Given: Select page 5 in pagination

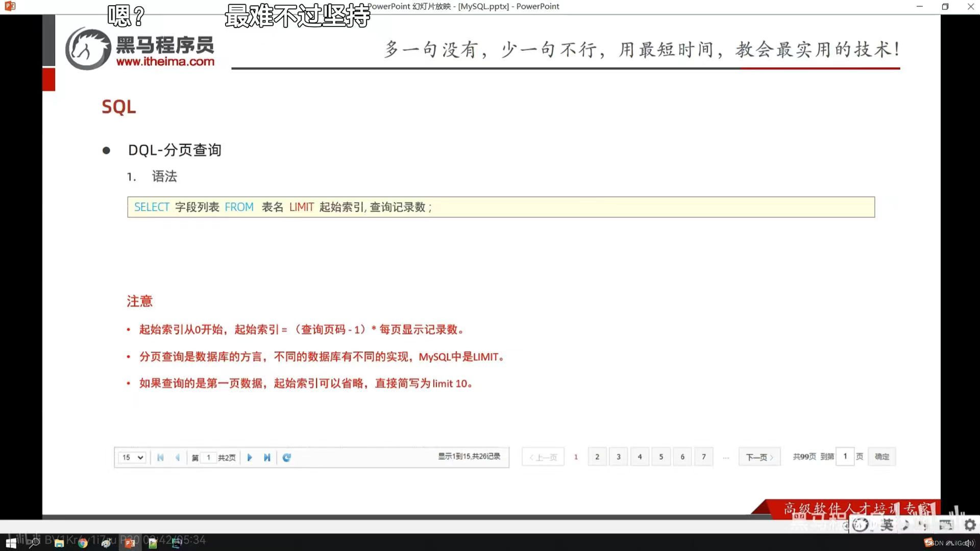Looking at the screenshot, I should click(x=661, y=457).
